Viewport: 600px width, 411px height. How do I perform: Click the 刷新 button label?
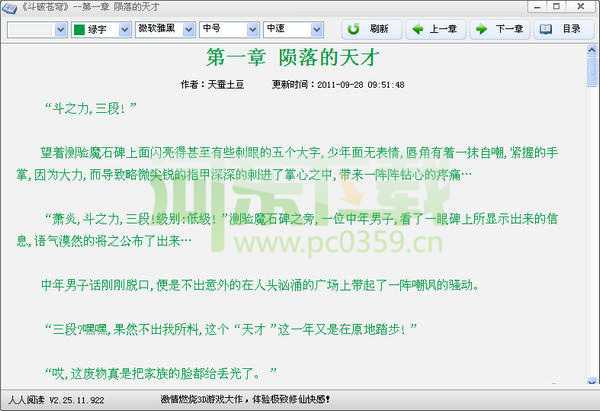click(x=379, y=29)
